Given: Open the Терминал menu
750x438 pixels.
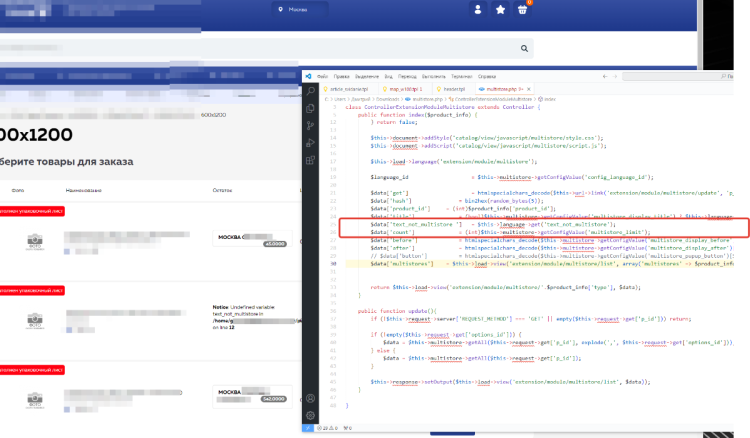Looking at the screenshot, I should coord(460,75).
